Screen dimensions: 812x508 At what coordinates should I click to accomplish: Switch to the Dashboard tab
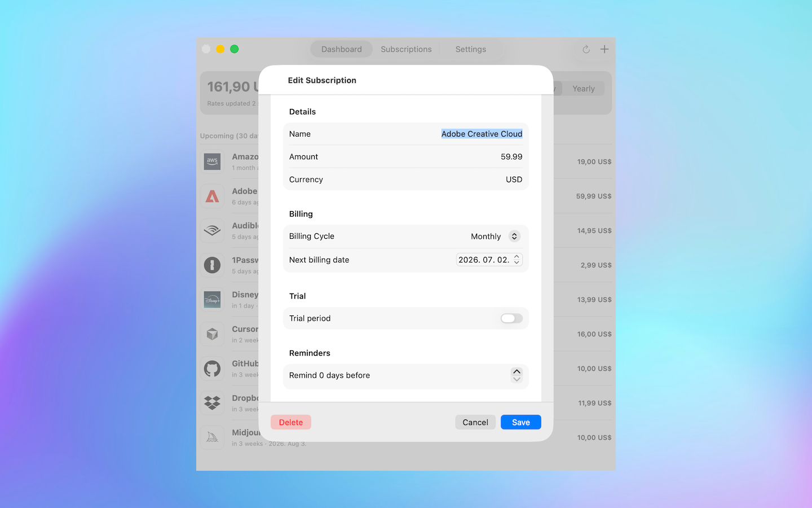point(341,49)
